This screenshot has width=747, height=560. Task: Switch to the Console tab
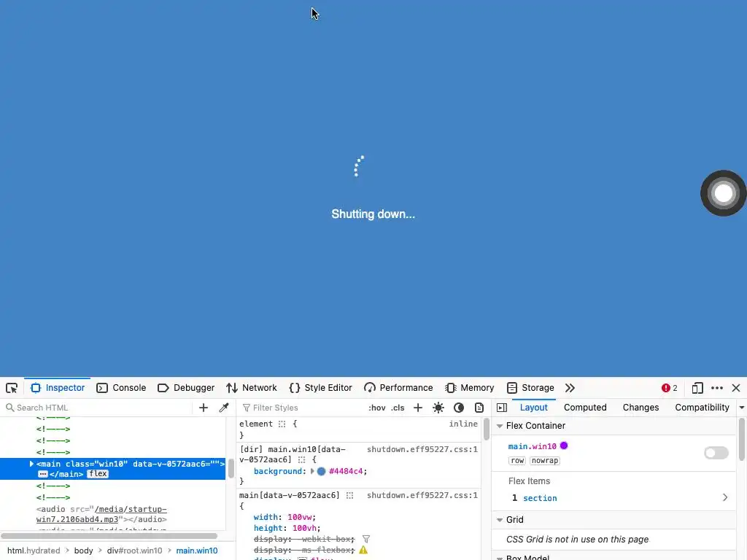coord(122,388)
